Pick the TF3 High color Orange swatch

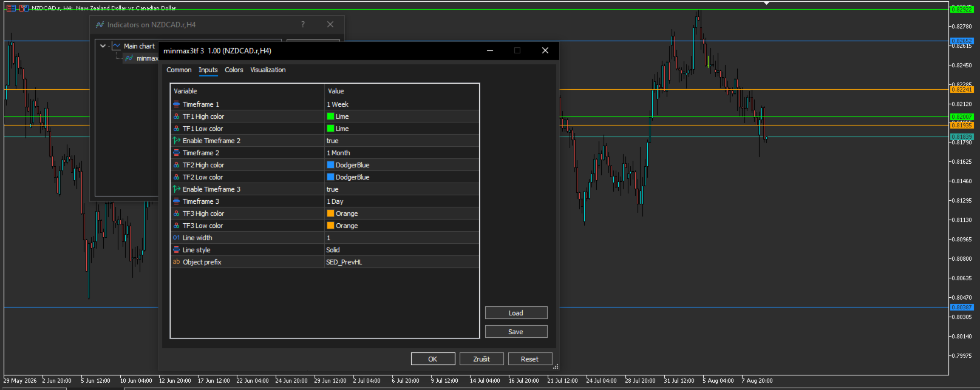(330, 213)
